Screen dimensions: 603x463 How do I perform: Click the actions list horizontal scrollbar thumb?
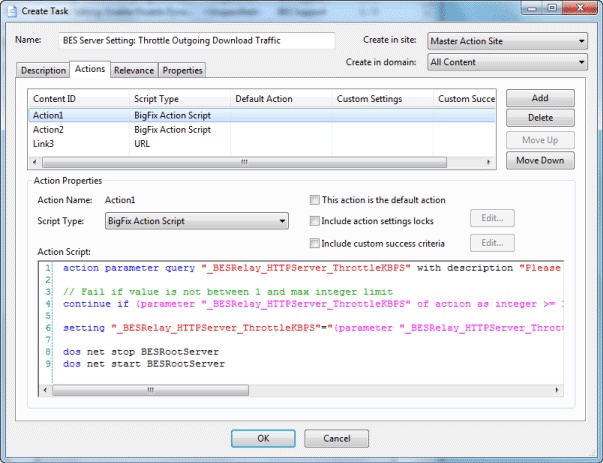(x=244, y=162)
